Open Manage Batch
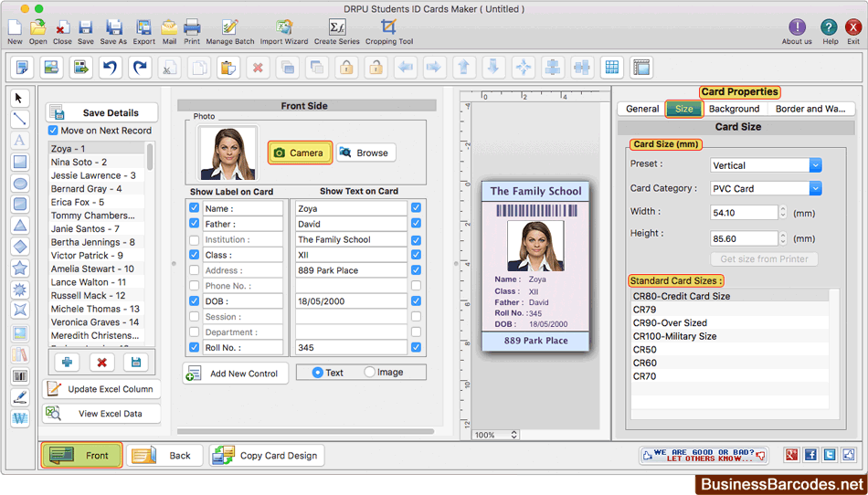868x495 pixels. click(x=230, y=32)
